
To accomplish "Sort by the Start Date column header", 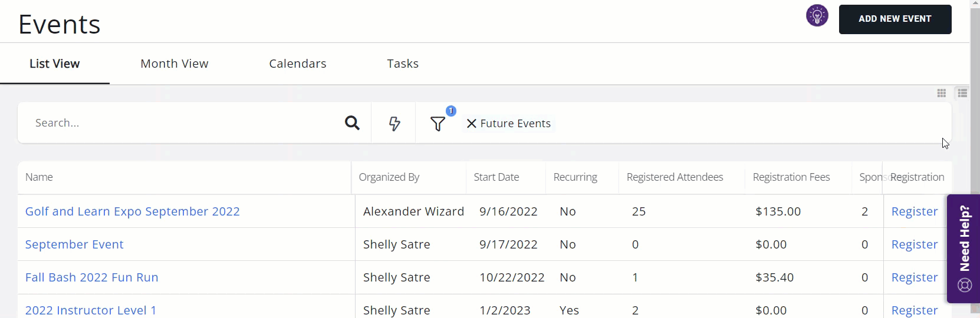I will point(496,177).
